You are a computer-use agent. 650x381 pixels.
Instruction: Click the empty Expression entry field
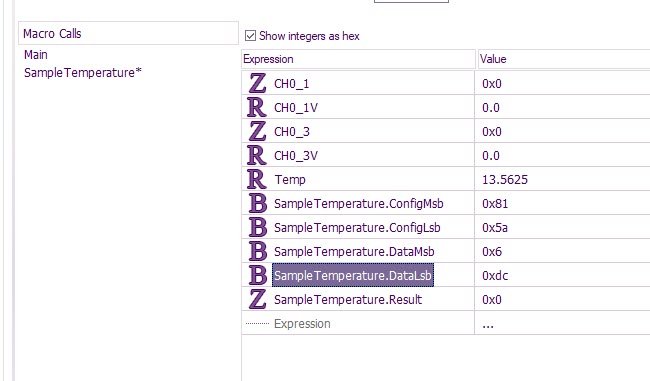point(358,323)
